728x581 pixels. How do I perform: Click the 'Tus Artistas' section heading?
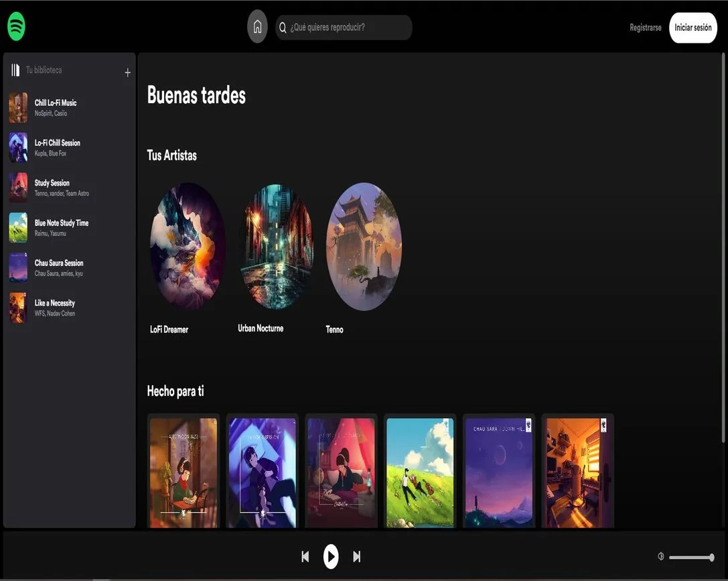(171, 155)
